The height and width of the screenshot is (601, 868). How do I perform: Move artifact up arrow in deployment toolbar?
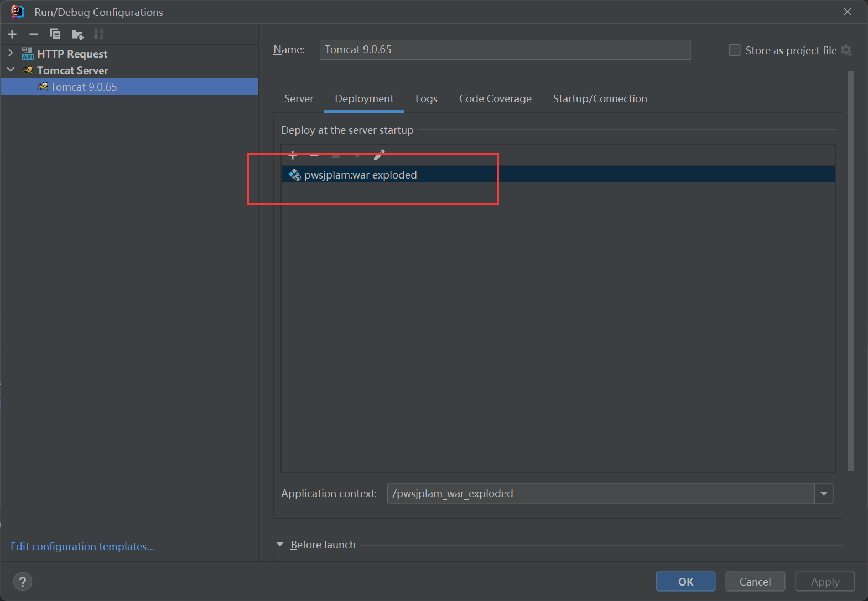[336, 155]
